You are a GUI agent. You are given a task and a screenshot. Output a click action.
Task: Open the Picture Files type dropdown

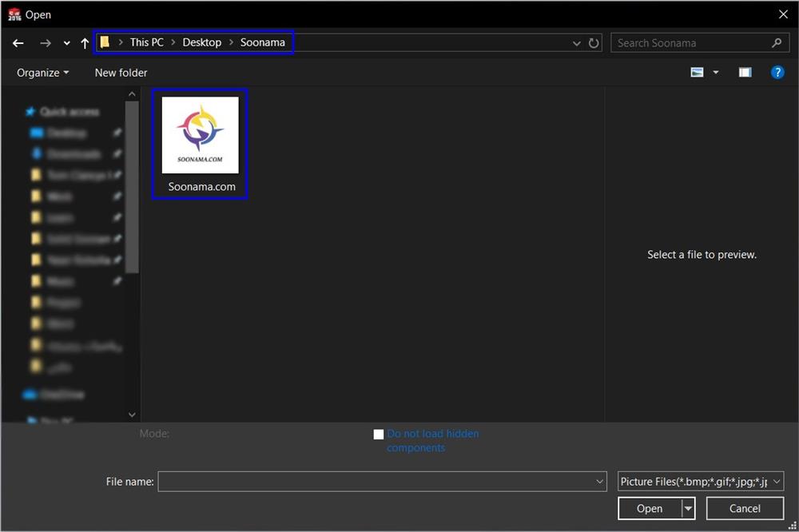pyautogui.click(x=701, y=482)
